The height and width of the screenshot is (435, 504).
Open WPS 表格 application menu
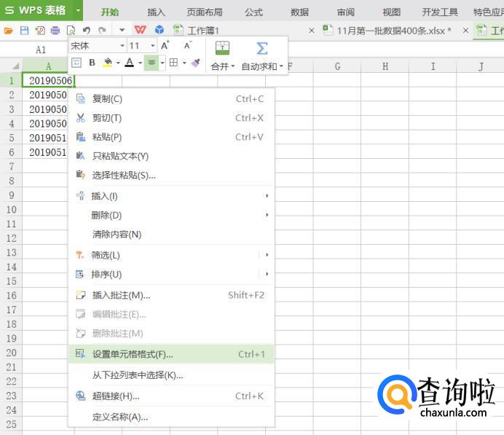click(42, 10)
